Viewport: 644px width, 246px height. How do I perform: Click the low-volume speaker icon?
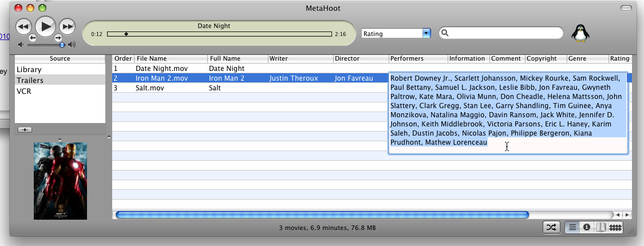[x=21, y=45]
